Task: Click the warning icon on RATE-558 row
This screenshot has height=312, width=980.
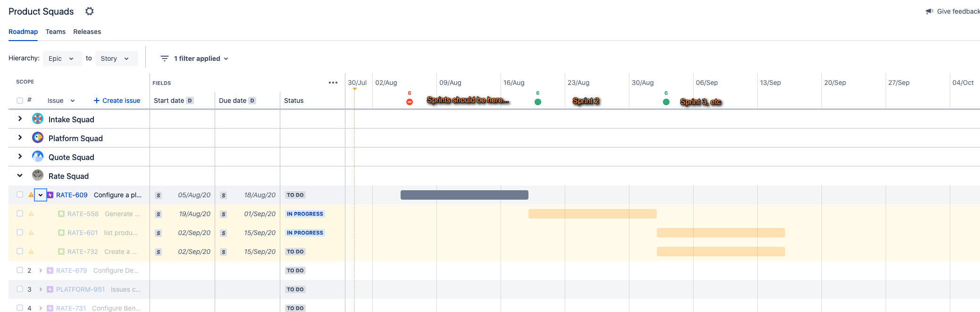Action: 31,213
